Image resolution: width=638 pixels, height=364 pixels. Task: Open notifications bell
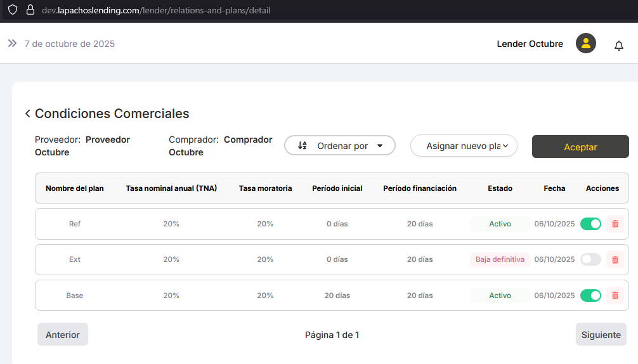coord(618,46)
